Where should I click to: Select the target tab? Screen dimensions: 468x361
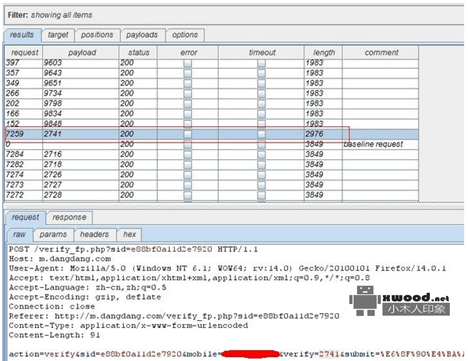click(x=58, y=35)
